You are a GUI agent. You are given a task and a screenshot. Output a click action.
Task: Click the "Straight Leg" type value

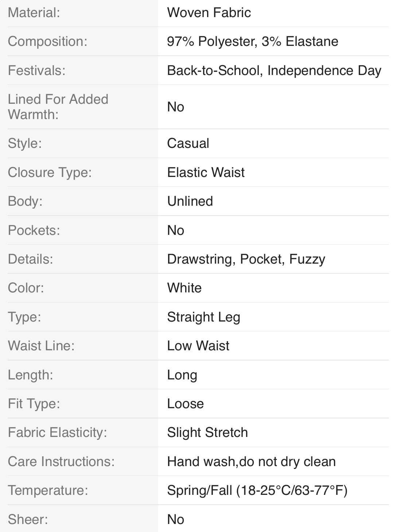[x=203, y=317]
